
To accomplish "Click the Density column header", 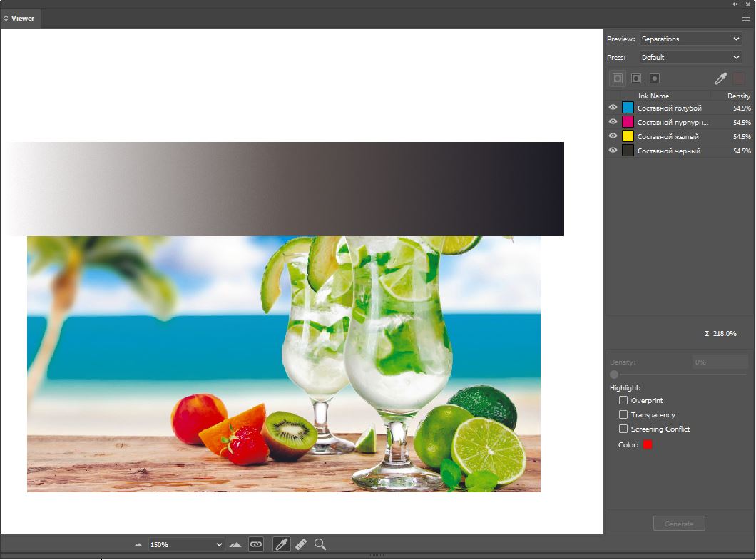I will (739, 96).
